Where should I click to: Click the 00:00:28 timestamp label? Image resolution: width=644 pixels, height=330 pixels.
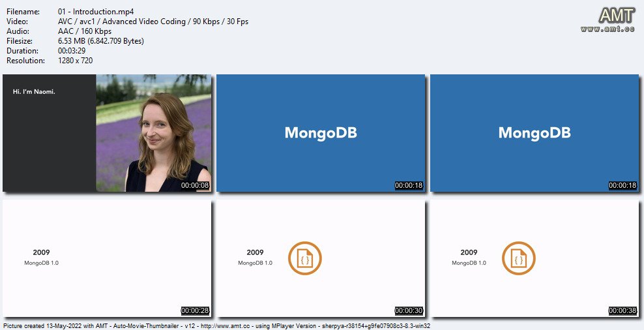[195, 310]
